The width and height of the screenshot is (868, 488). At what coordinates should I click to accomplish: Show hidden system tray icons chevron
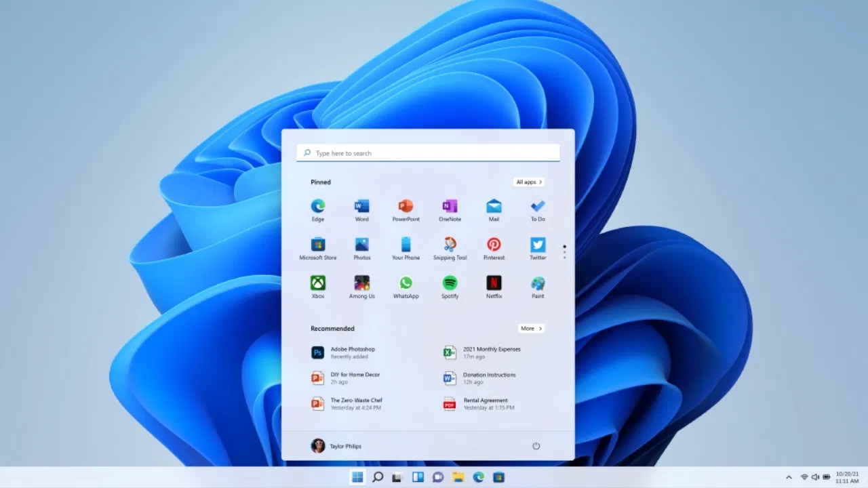(788, 477)
